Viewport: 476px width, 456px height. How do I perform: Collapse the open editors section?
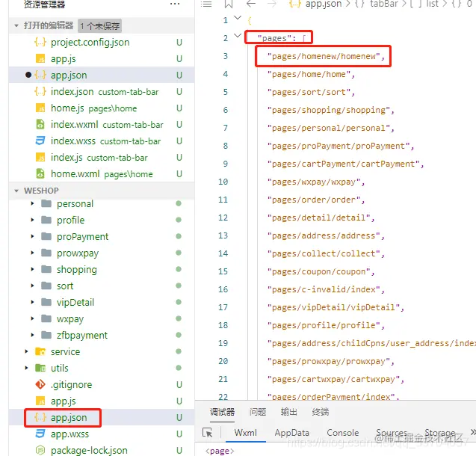click(x=16, y=25)
